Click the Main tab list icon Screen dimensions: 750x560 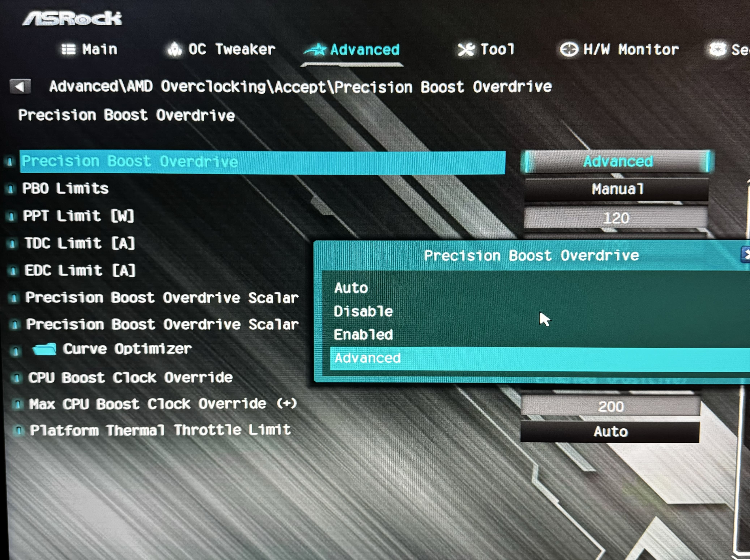(69, 50)
